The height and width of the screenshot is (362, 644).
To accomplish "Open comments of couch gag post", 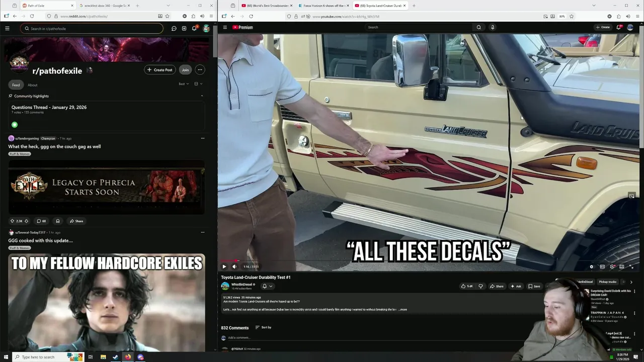I will click(41, 221).
